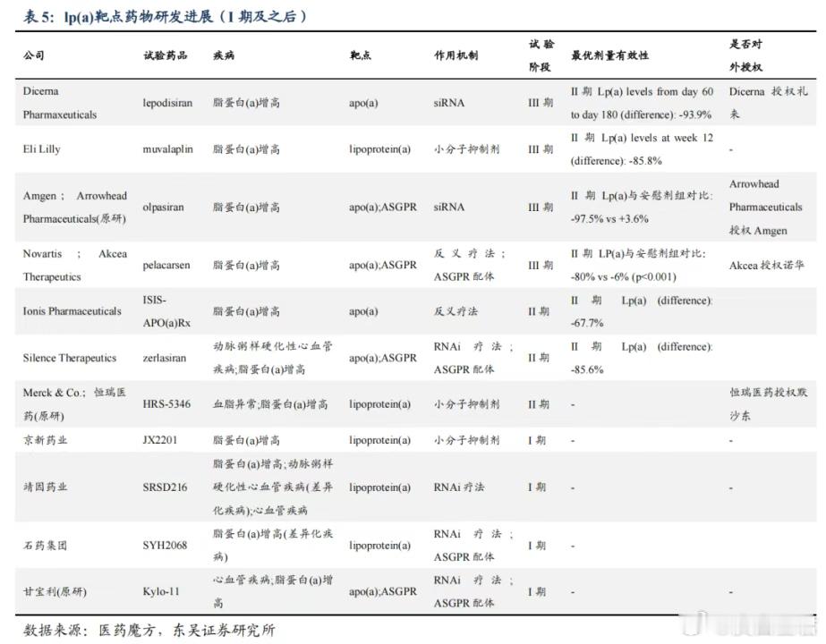Click the '试验药品' column header
826x644 pixels.
[166, 55]
